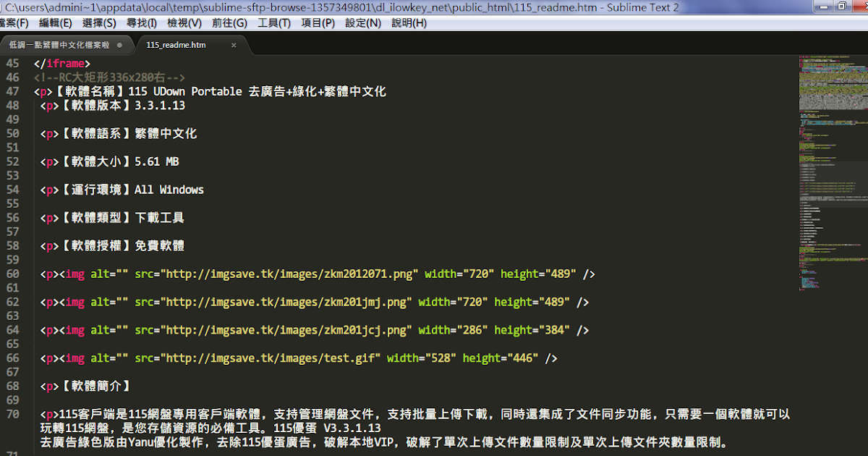Close the 115_readme.htm tab with its ×

coord(234,45)
